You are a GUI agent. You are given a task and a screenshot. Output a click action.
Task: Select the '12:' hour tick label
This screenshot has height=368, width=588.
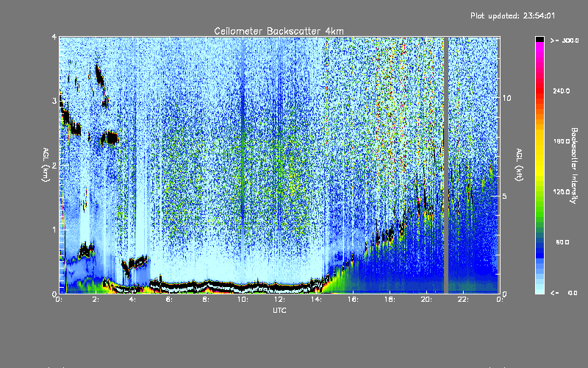coord(279,300)
